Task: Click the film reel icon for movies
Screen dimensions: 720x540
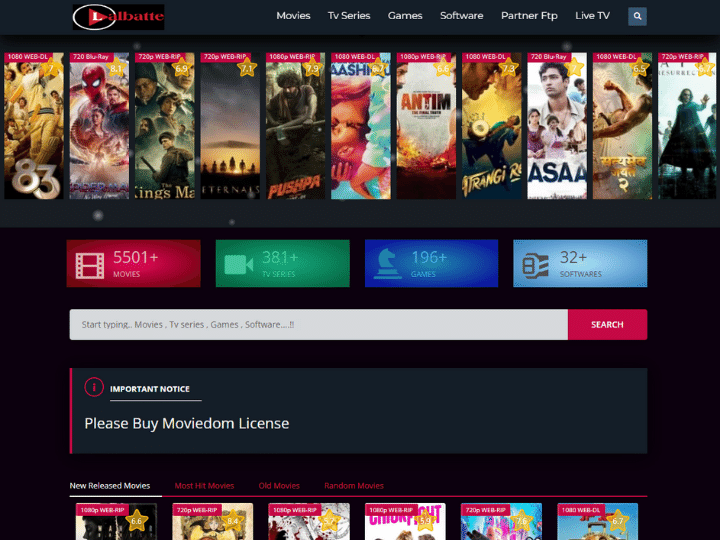Action: coord(90,264)
